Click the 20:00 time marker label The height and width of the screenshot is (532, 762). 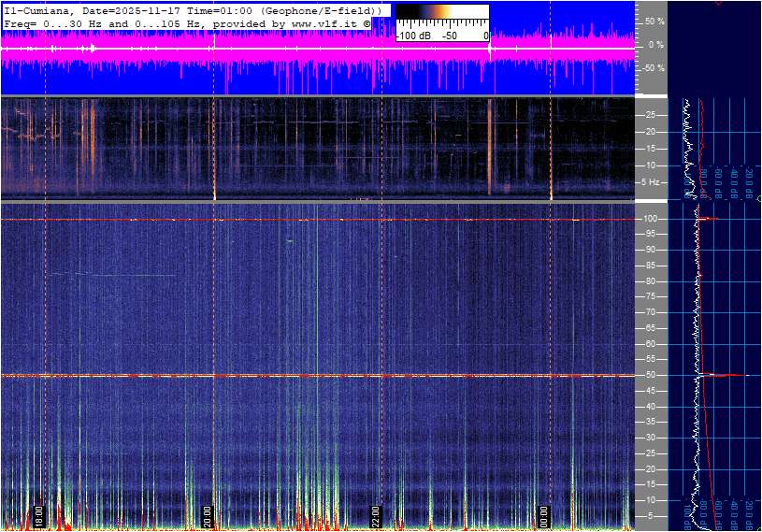click(x=208, y=517)
